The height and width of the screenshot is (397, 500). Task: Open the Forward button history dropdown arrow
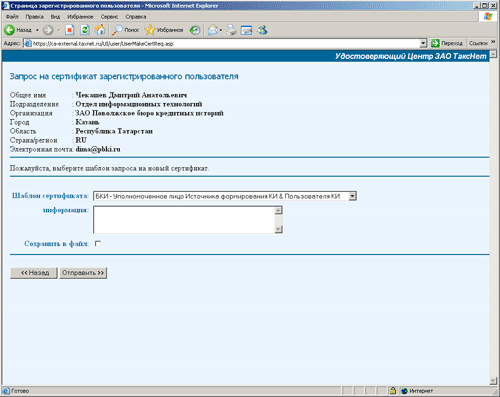point(58,30)
